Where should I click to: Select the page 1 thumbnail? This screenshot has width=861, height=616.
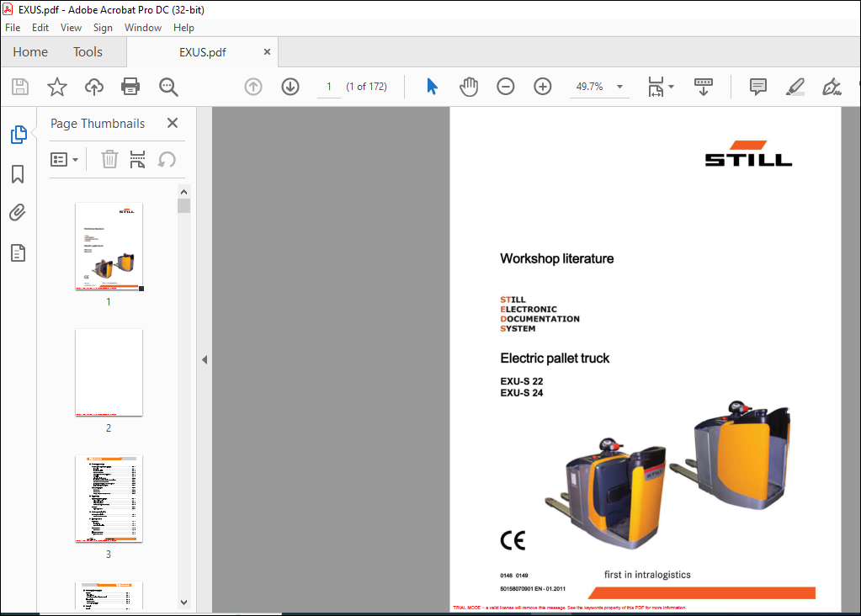coord(109,247)
